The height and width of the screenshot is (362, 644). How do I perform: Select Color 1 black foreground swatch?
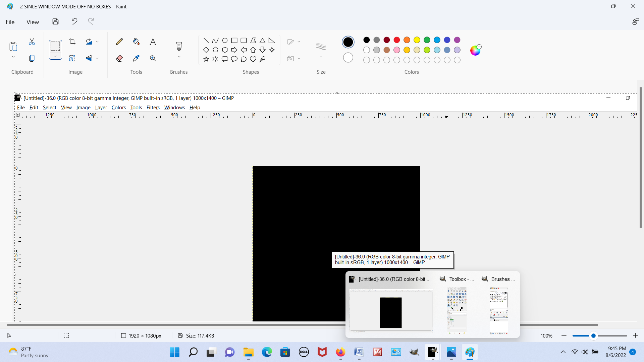point(348,42)
